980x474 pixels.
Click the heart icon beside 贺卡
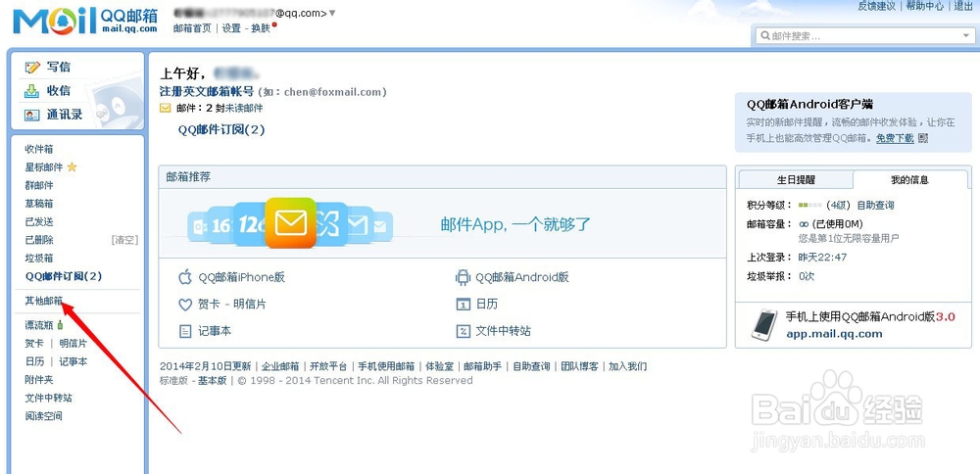[185, 305]
